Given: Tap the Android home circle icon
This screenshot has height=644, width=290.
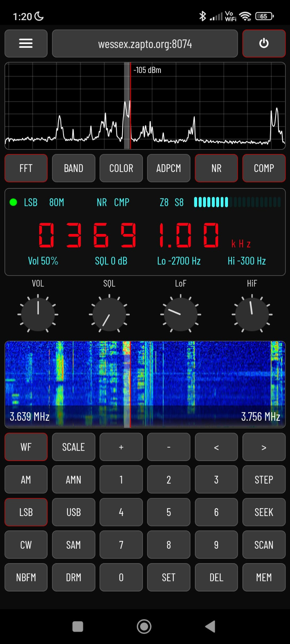Looking at the screenshot, I should (x=144, y=626).
